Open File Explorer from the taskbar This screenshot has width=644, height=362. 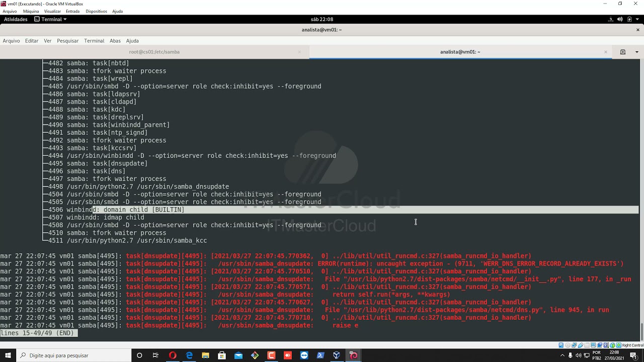tap(205, 355)
